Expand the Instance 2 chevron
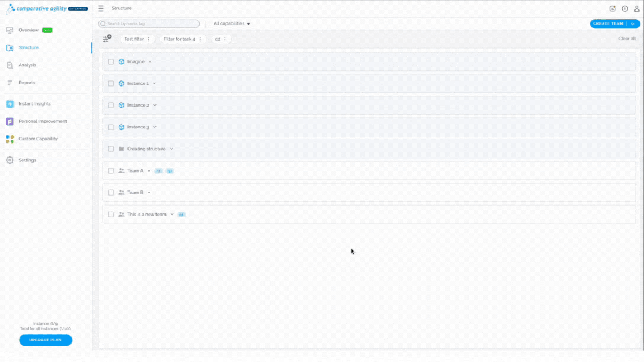This screenshot has width=644, height=362. 155,105
